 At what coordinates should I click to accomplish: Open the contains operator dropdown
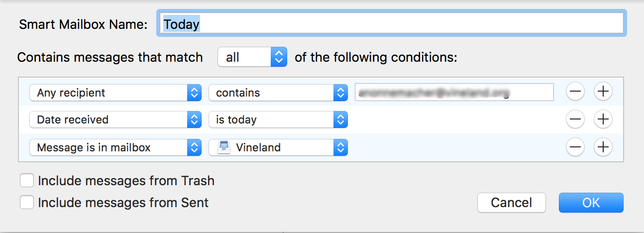[278, 93]
